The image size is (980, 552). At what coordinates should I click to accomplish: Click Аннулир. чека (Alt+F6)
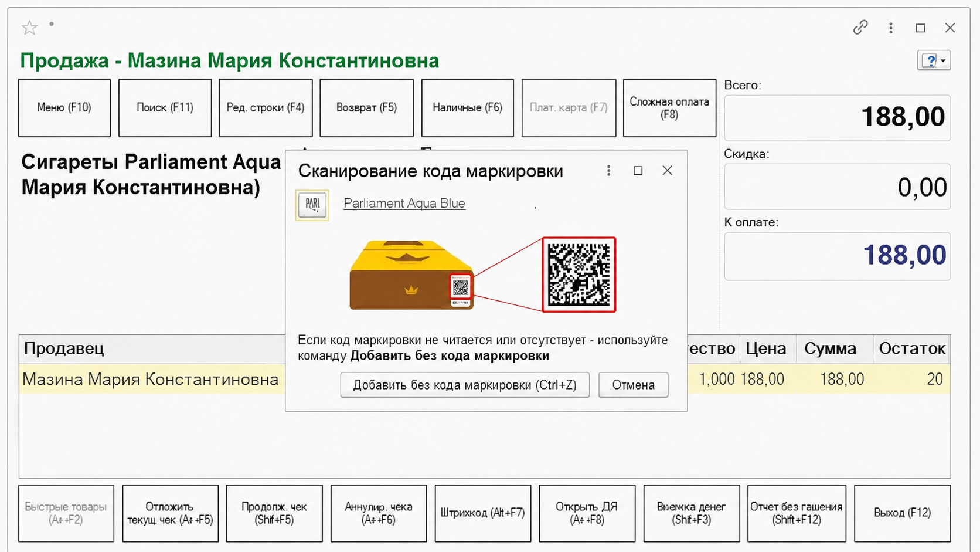pyautogui.click(x=379, y=513)
